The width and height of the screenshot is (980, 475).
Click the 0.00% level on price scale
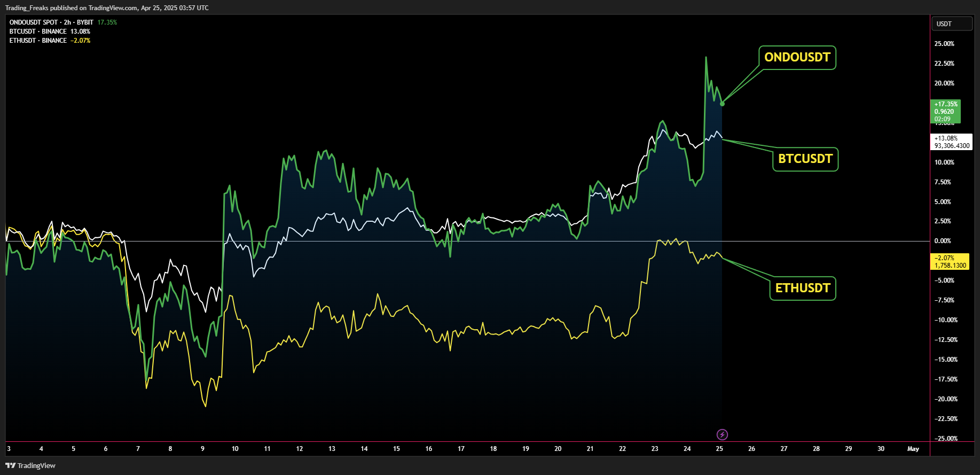[943, 241]
